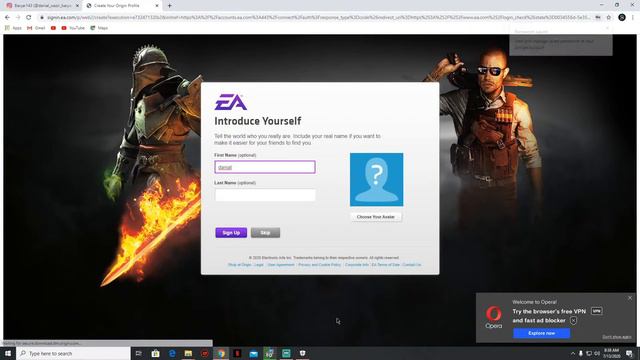
Task: Close the Create Your Origin Profile tab
Action: (157, 6)
